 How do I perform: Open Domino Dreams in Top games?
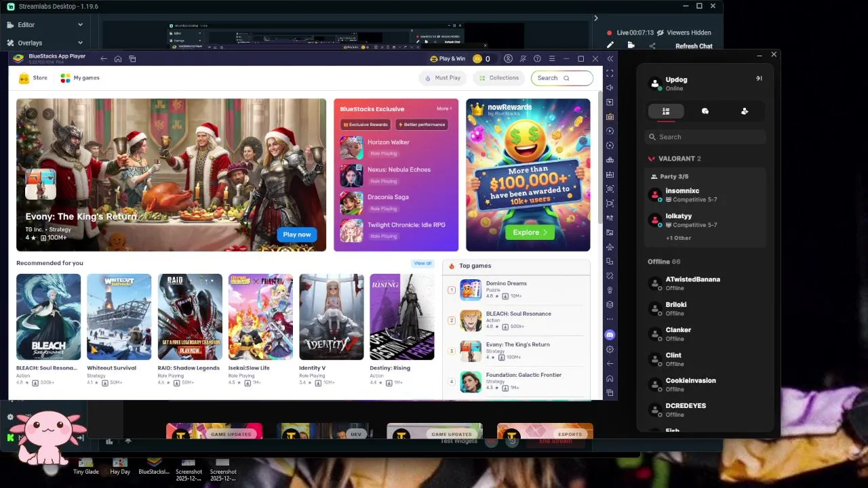[x=517, y=289]
